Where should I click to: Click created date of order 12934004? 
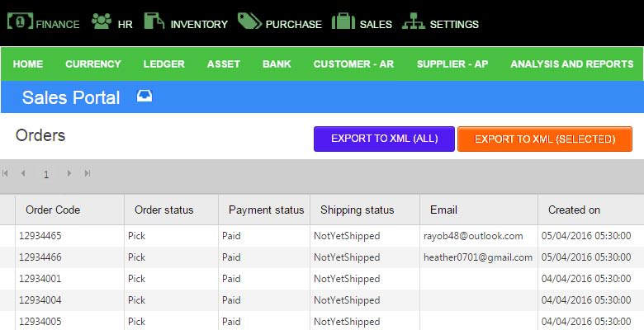pos(586,300)
